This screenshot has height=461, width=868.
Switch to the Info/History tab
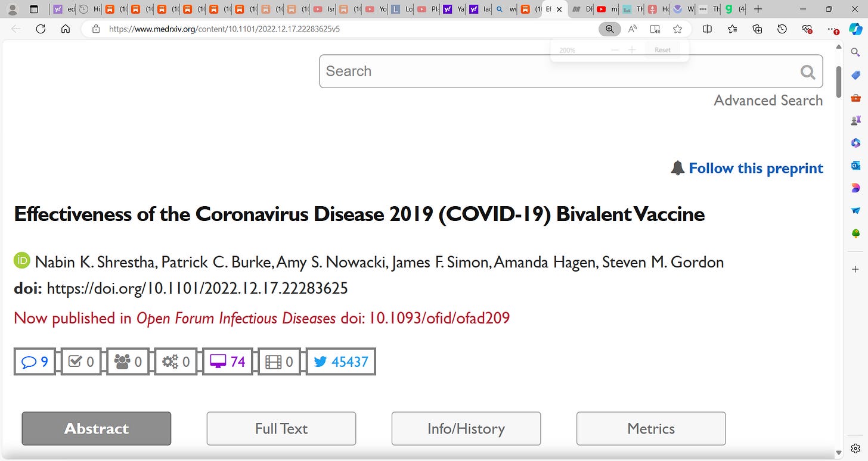pyautogui.click(x=466, y=428)
